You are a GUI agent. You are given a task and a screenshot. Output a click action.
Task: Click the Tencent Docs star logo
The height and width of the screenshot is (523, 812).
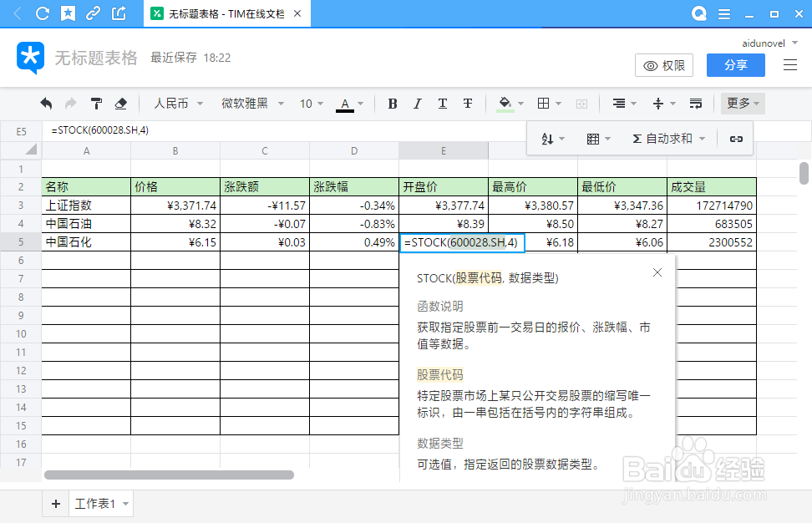click(x=30, y=58)
